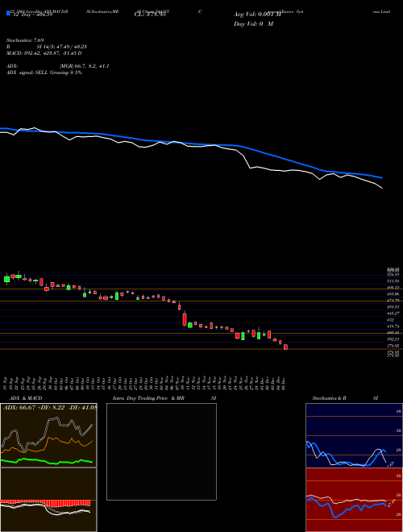The height and width of the screenshot is (532, 403).
Task: Click the 511.58 price axis label
Action: click(393, 281)
